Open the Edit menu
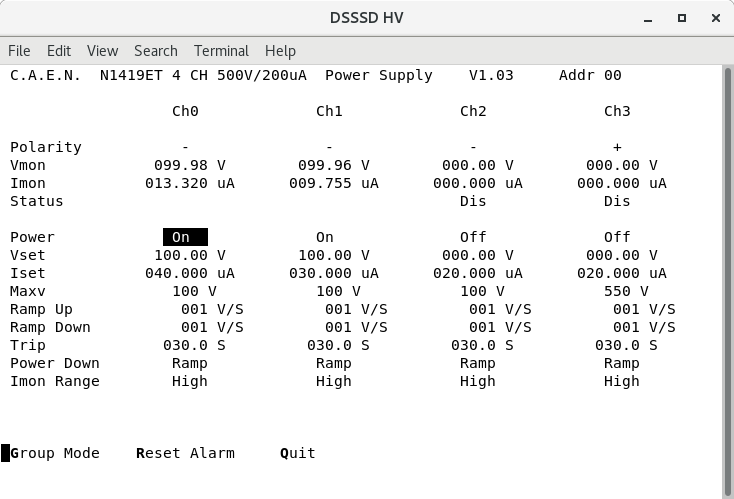Screen dimensions: 734x499 click(59, 51)
